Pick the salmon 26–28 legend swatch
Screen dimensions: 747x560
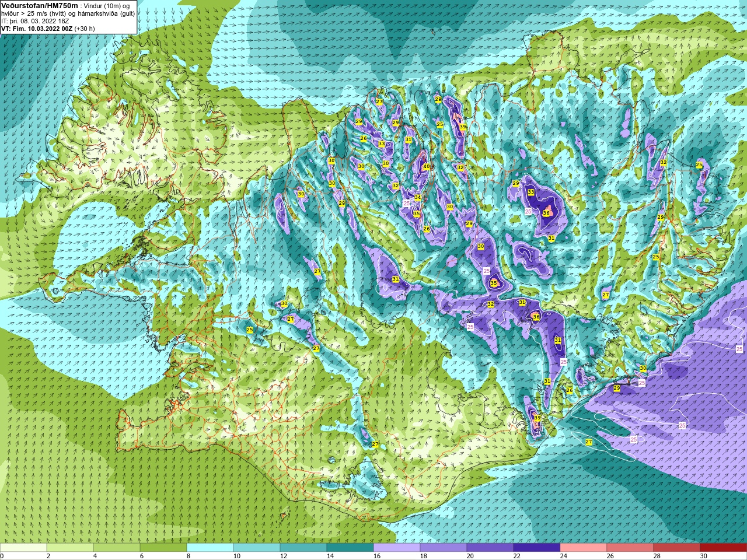(x=630, y=548)
